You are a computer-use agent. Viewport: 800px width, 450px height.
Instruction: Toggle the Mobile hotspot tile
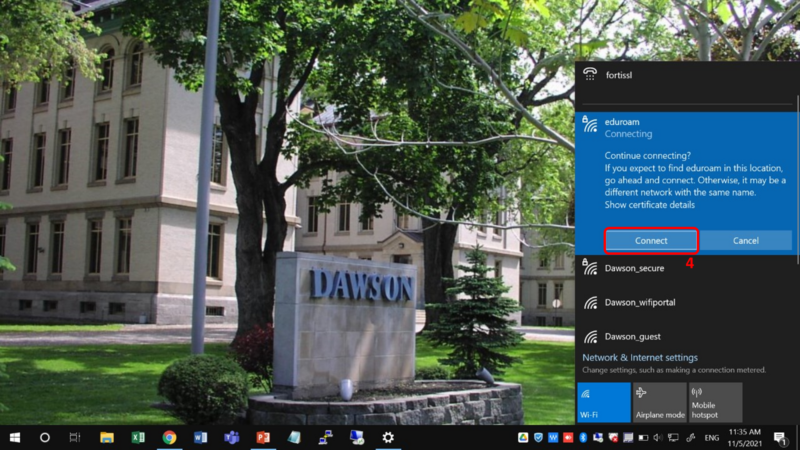click(x=715, y=403)
